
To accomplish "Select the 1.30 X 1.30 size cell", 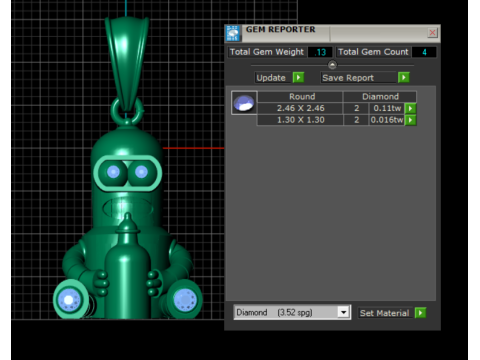I will coord(300,120).
